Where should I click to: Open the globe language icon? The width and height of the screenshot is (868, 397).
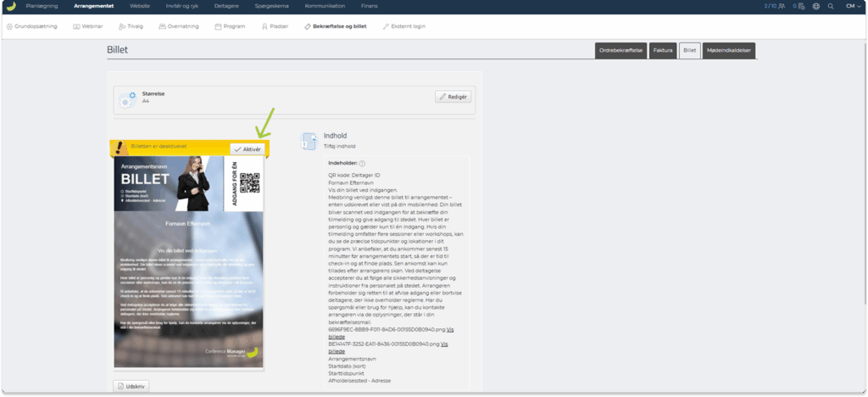click(816, 6)
